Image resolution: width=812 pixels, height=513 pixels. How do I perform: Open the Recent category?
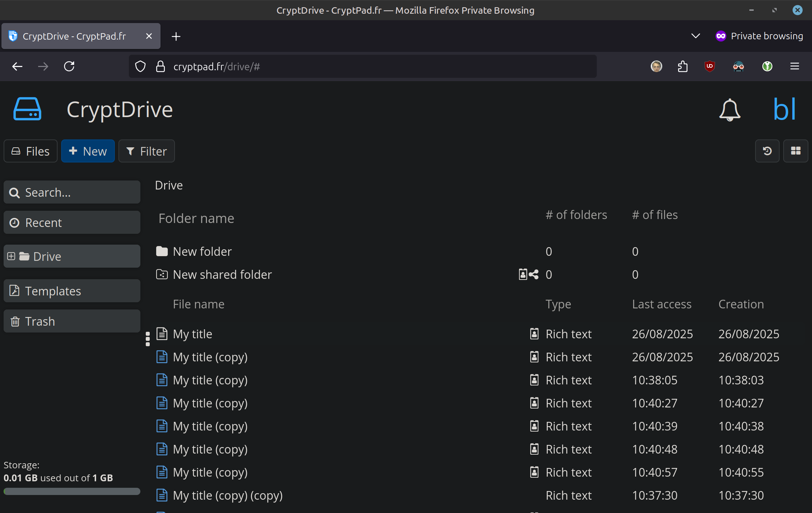[72, 223]
